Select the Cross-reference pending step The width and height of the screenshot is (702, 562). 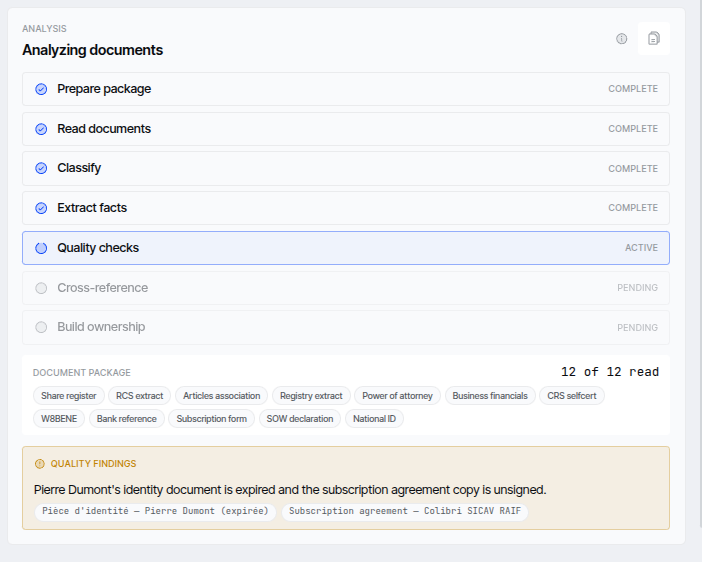pyautogui.click(x=346, y=288)
